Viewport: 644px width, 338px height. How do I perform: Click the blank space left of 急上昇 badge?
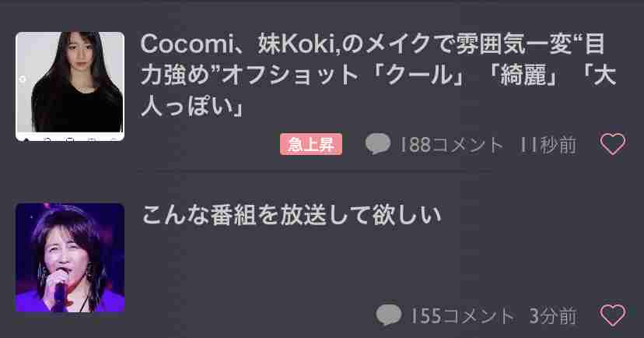(x=208, y=144)
